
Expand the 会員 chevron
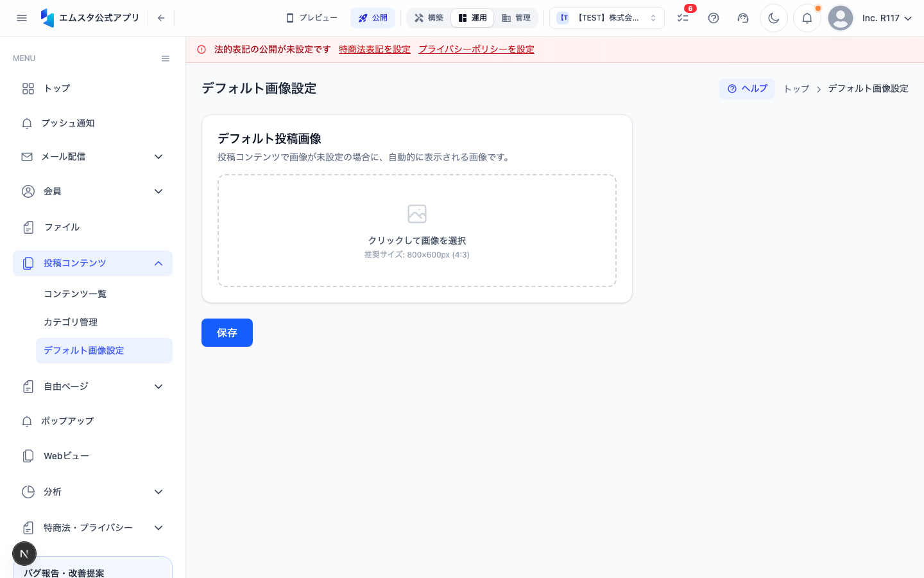158,191
